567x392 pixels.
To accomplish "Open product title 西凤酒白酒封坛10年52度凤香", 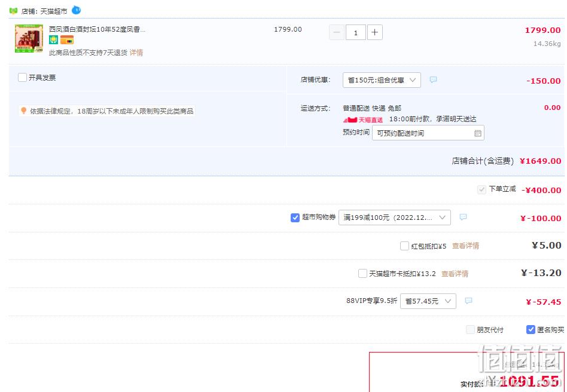I will (x=97, y=29).
